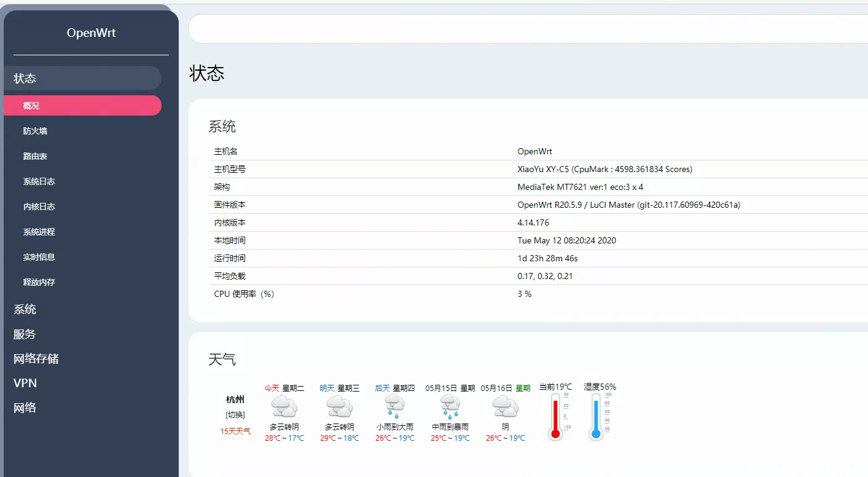Click the 05月16日 overcast cloud icon
Viewport: 868px width, 477px height.
click(x=505, y=407)
